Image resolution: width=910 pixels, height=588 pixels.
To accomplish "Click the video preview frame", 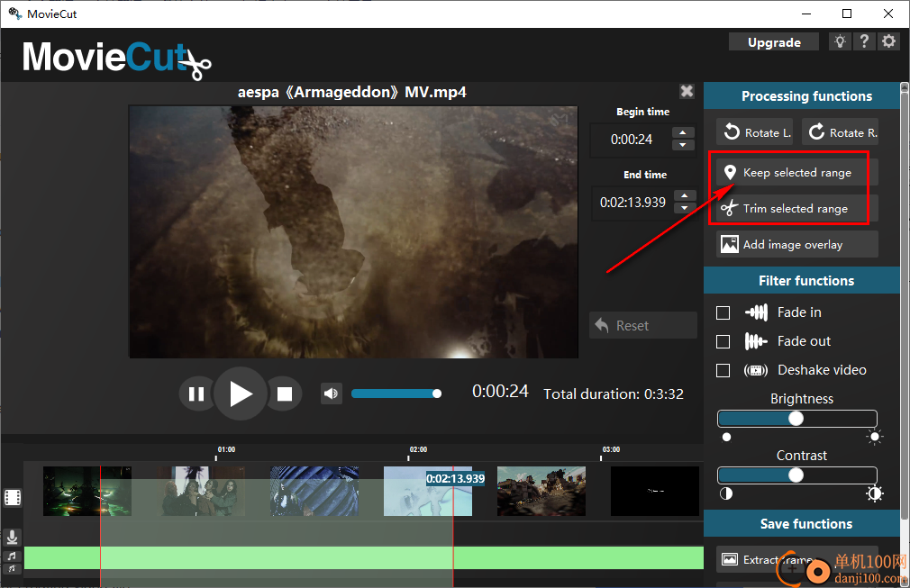I will [353, 231].
